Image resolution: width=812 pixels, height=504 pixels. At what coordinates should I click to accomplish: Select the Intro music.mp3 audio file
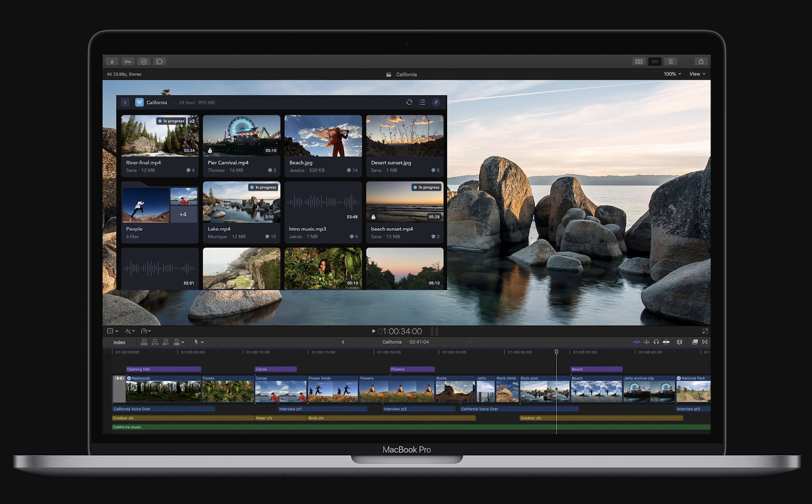[323, 212]
